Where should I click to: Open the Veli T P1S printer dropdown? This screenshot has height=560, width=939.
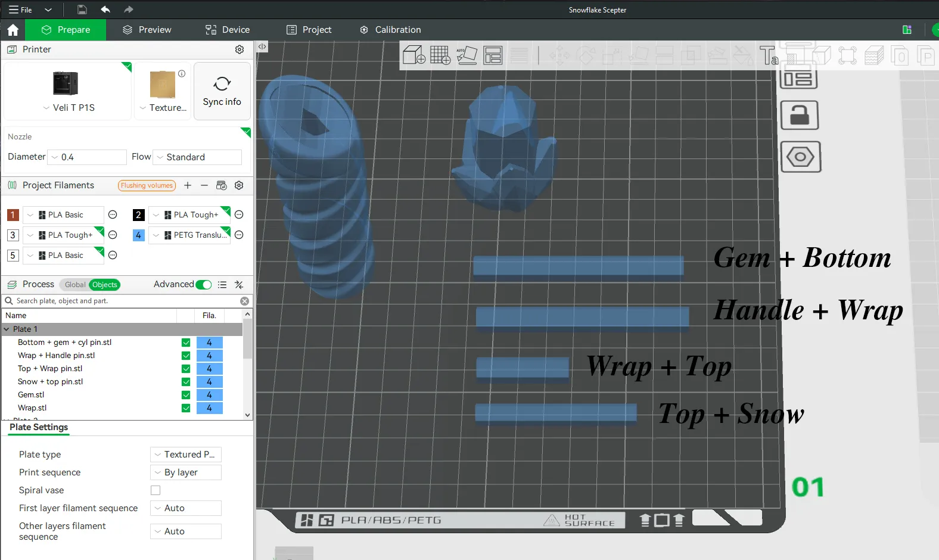[x=69, y=108]
